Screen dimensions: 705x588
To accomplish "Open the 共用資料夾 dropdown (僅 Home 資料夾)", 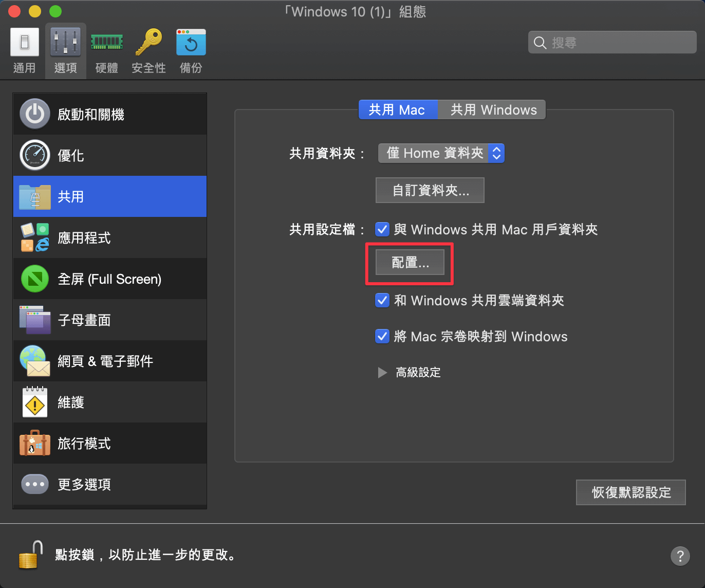I will click(x=441, y=153).
